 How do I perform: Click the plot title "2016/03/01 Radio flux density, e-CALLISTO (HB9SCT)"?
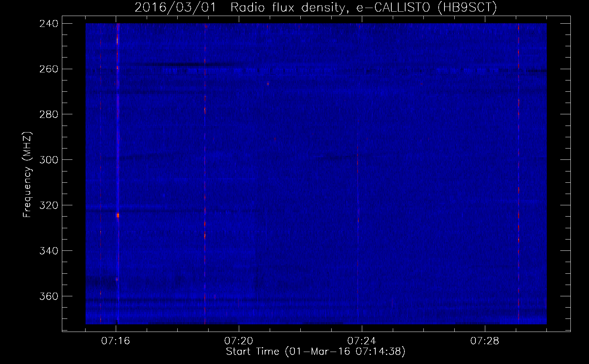pos(316,7)
